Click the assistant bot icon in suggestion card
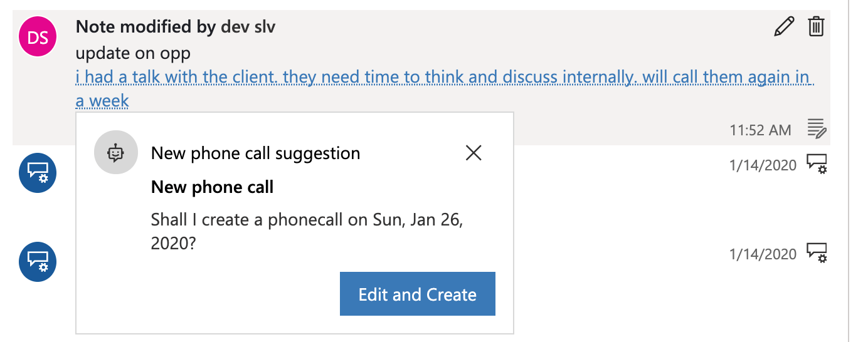This screenshot has height=342, width=868. [x=115, y=153]
